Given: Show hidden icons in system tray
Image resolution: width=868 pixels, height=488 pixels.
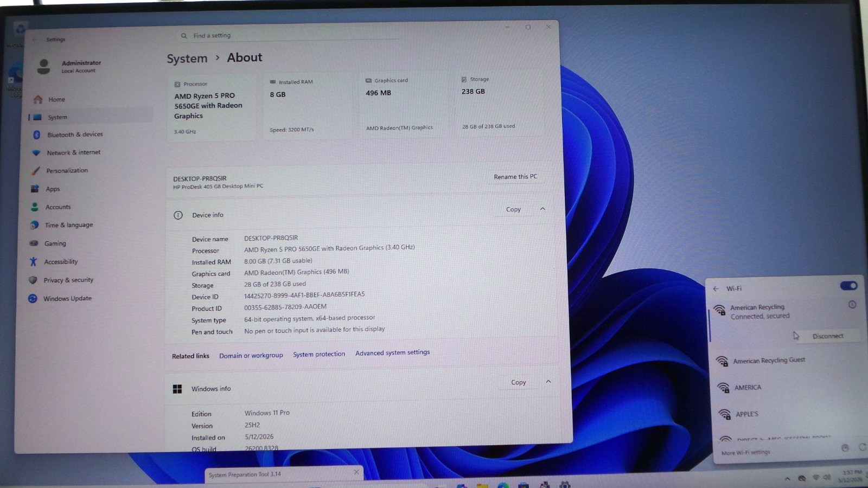Looking at the screenshot, I should [787, 478].
